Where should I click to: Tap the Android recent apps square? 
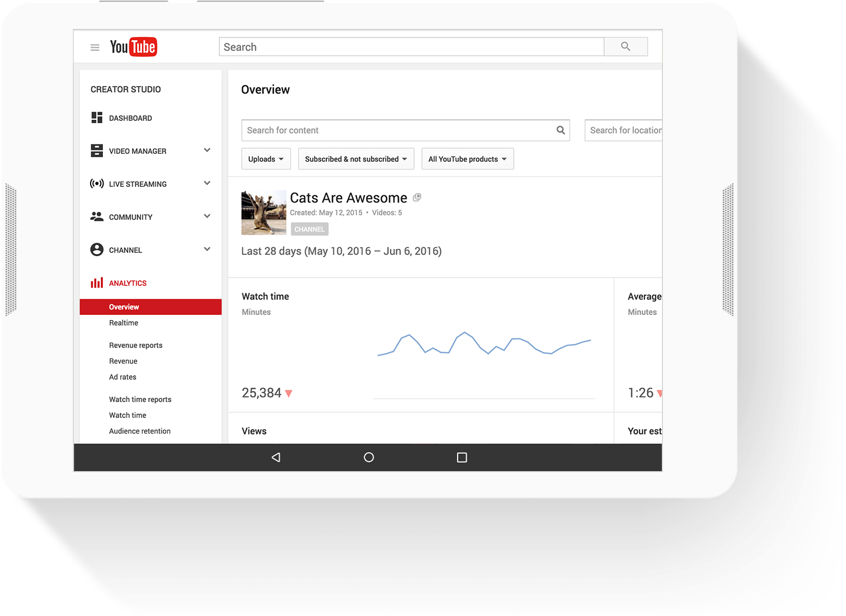point(462,458)
